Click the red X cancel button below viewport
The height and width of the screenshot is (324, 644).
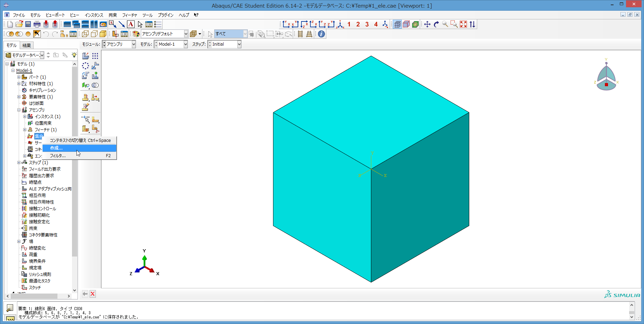[93, 294]
